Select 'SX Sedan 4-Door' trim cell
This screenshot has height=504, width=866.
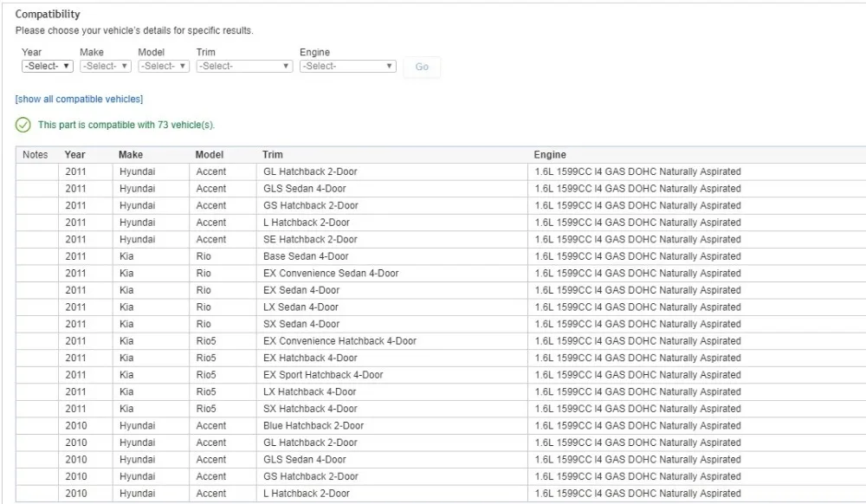(392, 324)
